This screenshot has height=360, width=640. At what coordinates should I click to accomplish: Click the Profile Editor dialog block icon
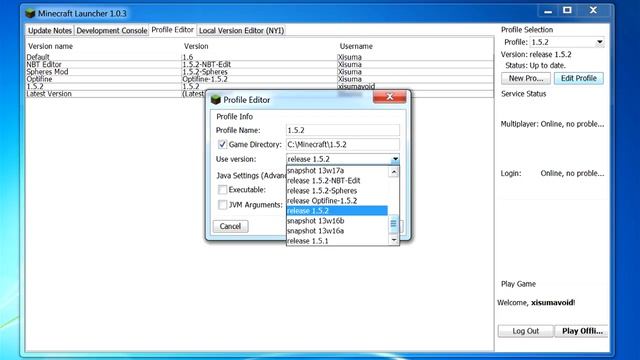[216, 100]
